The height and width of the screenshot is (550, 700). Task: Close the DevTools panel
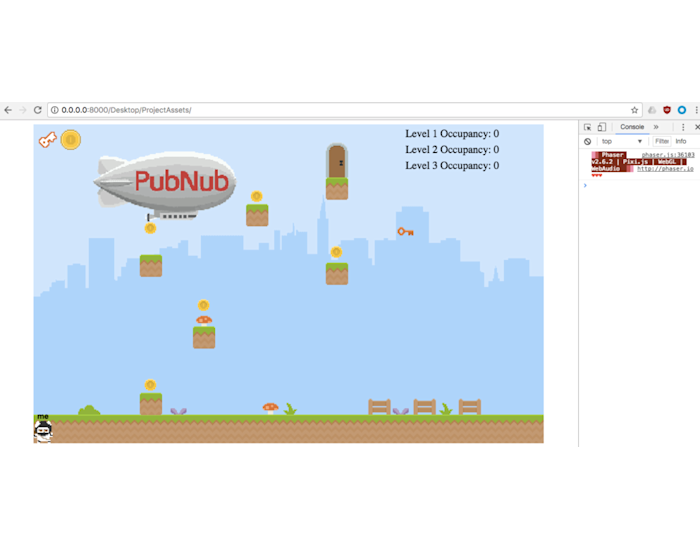tap(697, 127)
